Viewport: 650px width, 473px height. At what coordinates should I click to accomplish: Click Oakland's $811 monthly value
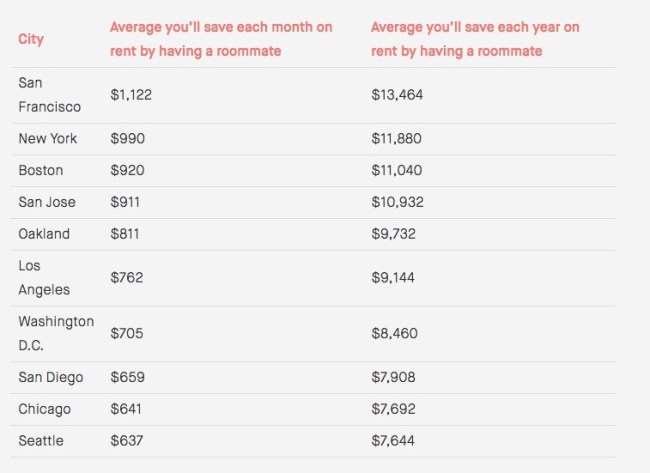click(x=125, y=234)
